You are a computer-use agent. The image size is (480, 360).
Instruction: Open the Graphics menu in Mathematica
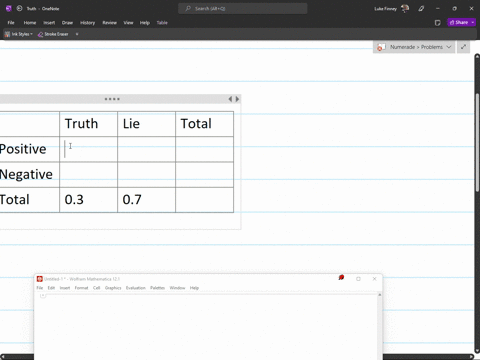click(x=113, y=288)
